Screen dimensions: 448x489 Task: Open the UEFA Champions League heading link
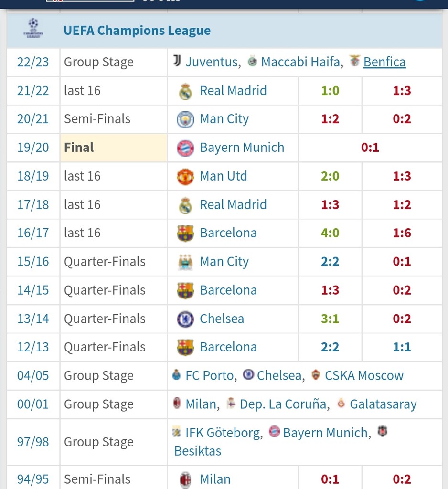coord(137,31)
